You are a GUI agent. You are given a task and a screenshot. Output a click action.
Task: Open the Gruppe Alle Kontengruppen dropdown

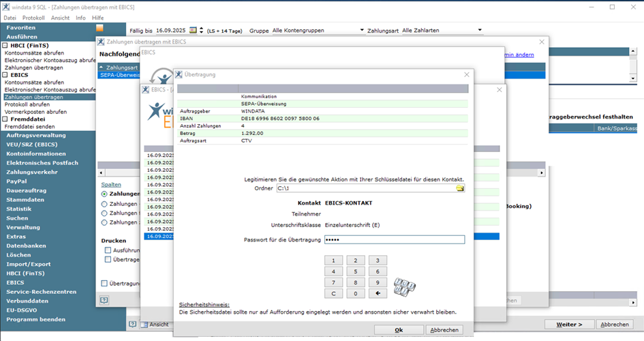click(x=362, y=31)
